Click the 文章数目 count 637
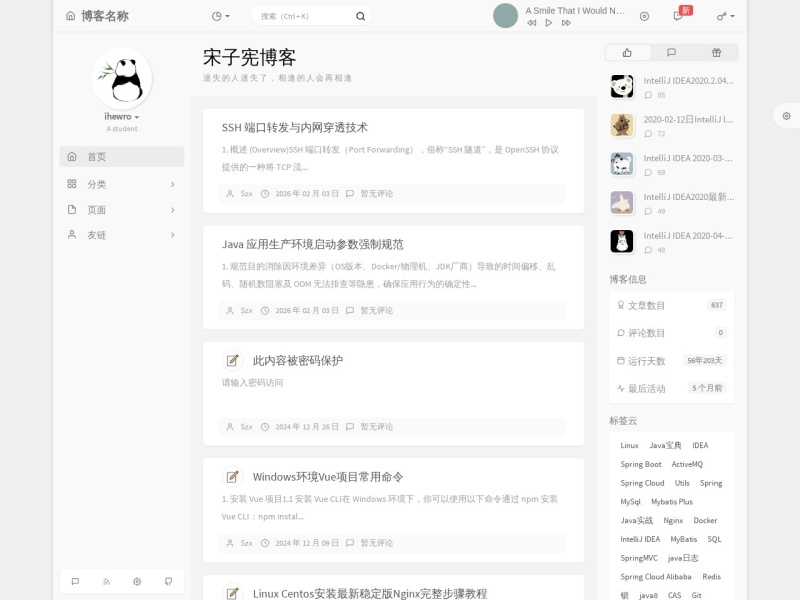Screen dimensions: 800x600 pos(716,305)
